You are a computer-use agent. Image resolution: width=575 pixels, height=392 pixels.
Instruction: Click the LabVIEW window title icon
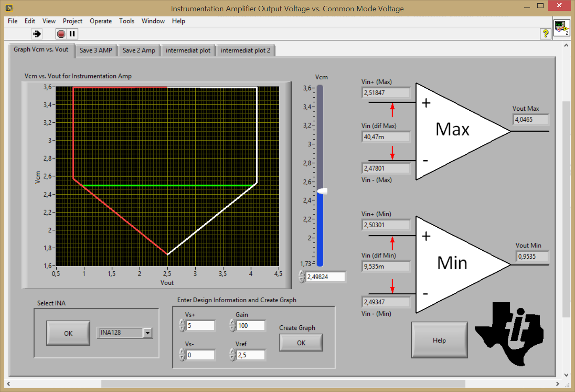click(9, 8)
